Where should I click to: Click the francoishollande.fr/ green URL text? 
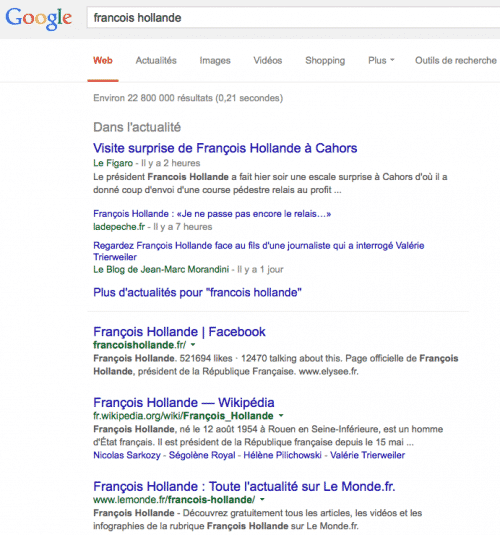(140, 345)
